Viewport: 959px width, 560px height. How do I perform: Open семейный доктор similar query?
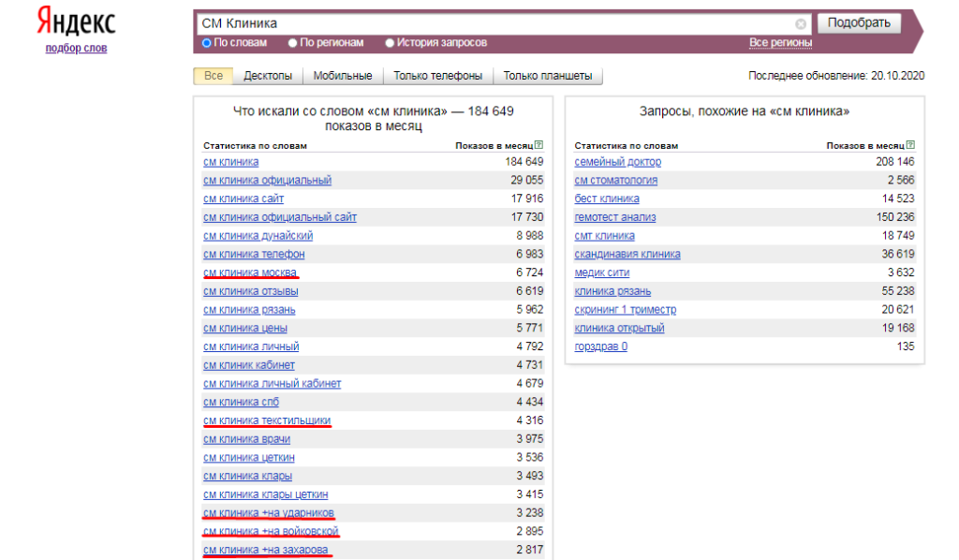click(618, 162)
